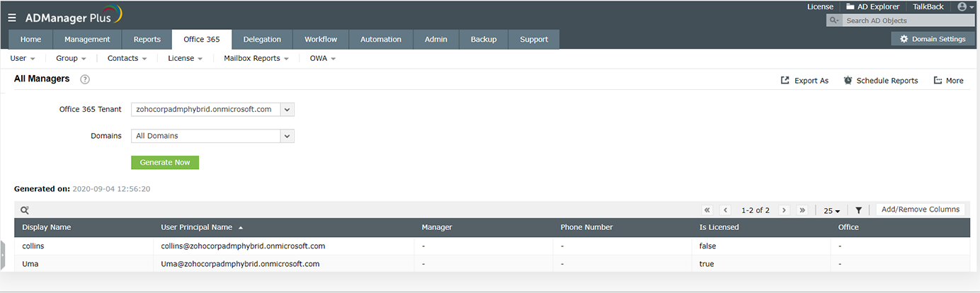Click the filter funnel icon
The image size is (980, 293).
pos(858,210)
